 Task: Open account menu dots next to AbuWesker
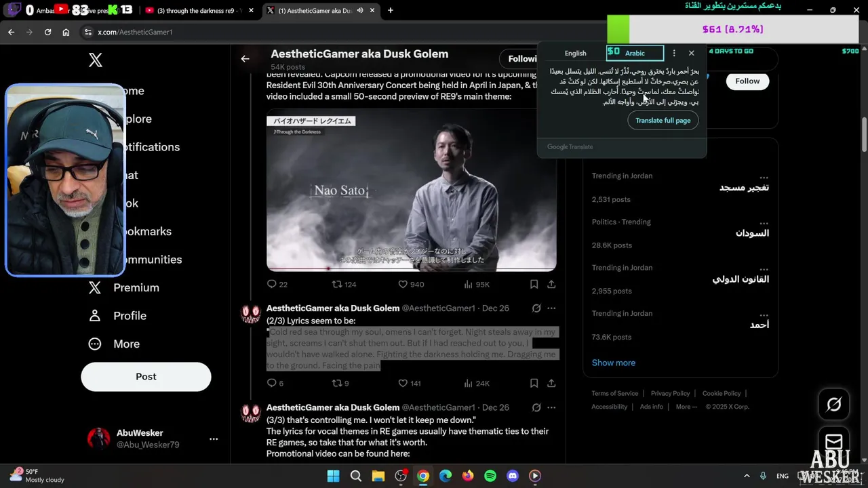pyautogui.click(x=214, y=439)
